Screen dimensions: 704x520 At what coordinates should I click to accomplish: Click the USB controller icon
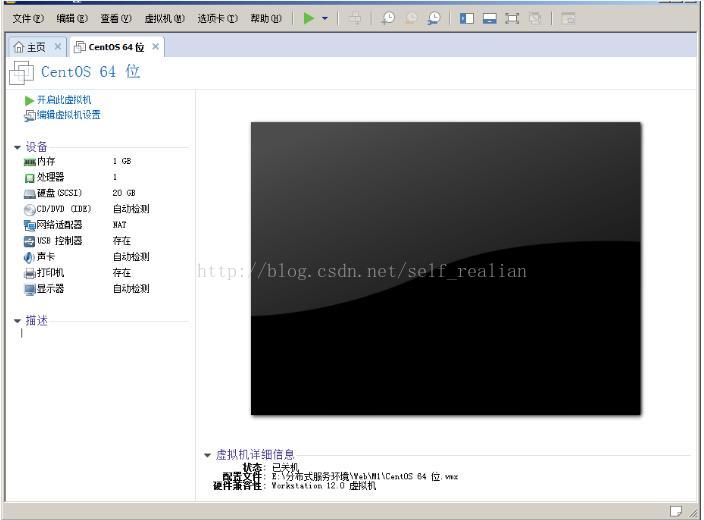(30, 242)
